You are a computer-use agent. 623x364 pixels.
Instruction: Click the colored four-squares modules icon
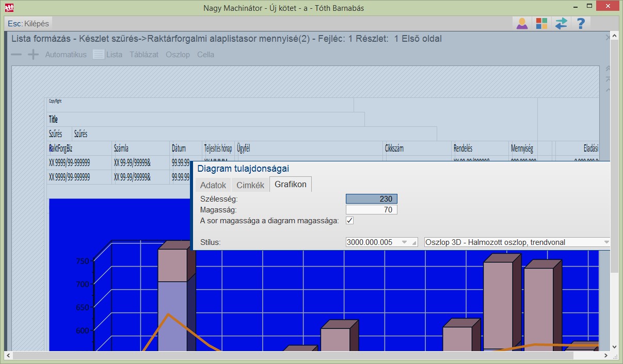point(541,23)
